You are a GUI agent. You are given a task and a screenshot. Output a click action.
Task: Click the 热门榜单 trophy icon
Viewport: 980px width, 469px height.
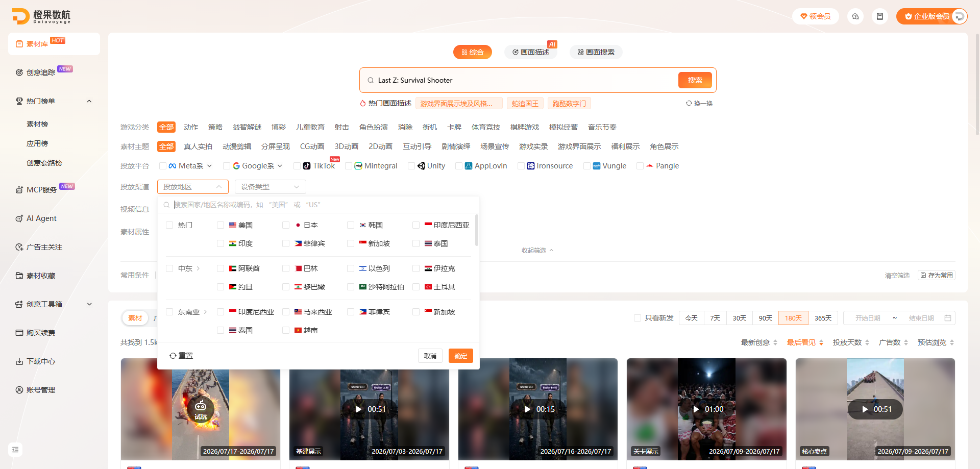(19, 101)
